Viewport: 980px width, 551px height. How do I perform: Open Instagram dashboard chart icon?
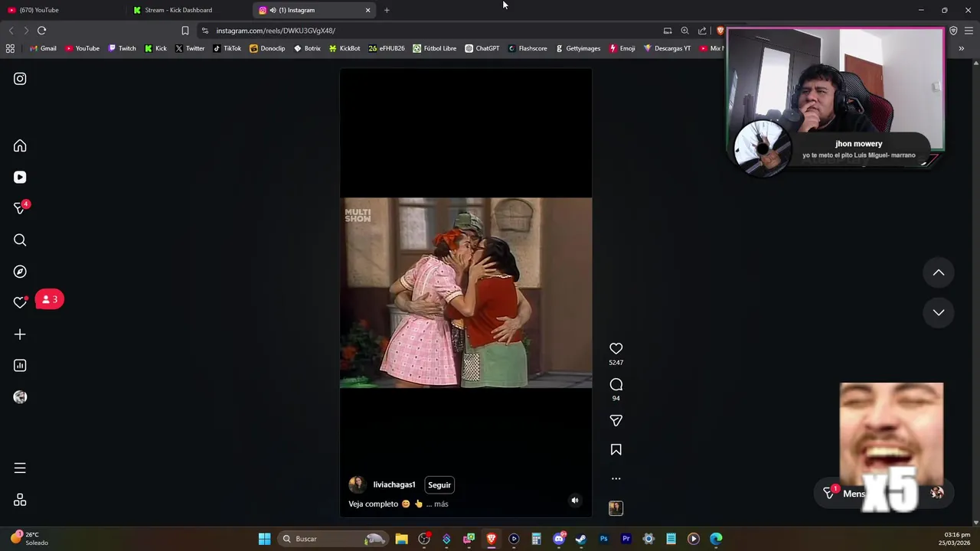(20, 366)
